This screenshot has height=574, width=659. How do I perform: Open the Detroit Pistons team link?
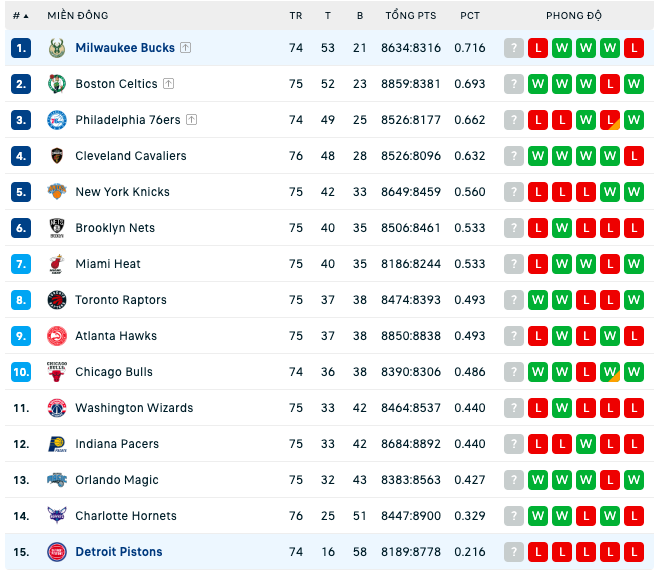(x=119, y=552)
